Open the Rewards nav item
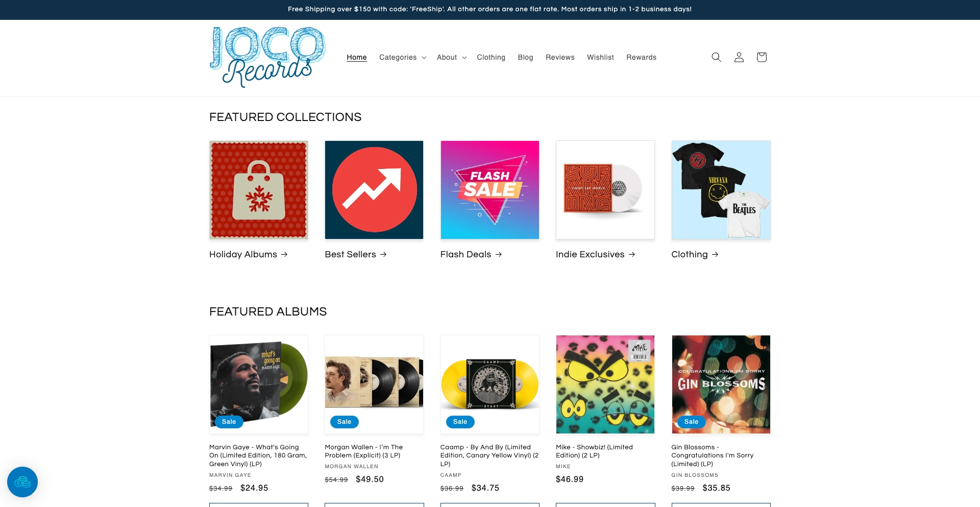980x507 pixels. pyautogui.click(x=641, y=57)
